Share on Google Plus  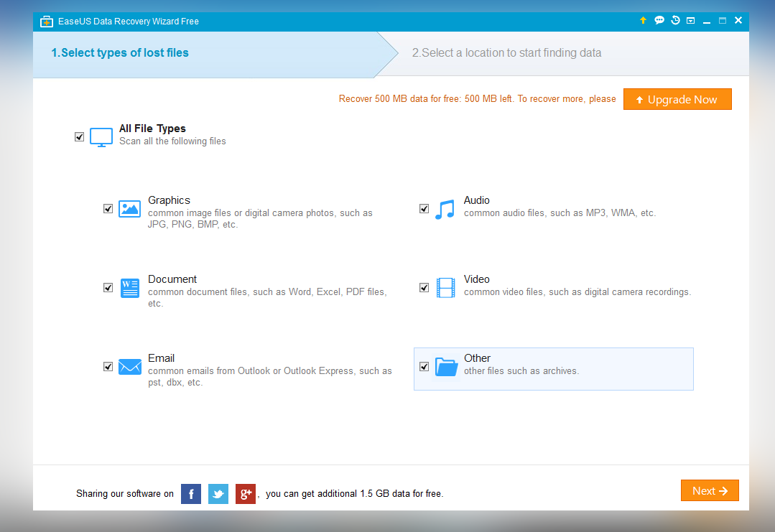click(246, 493)
